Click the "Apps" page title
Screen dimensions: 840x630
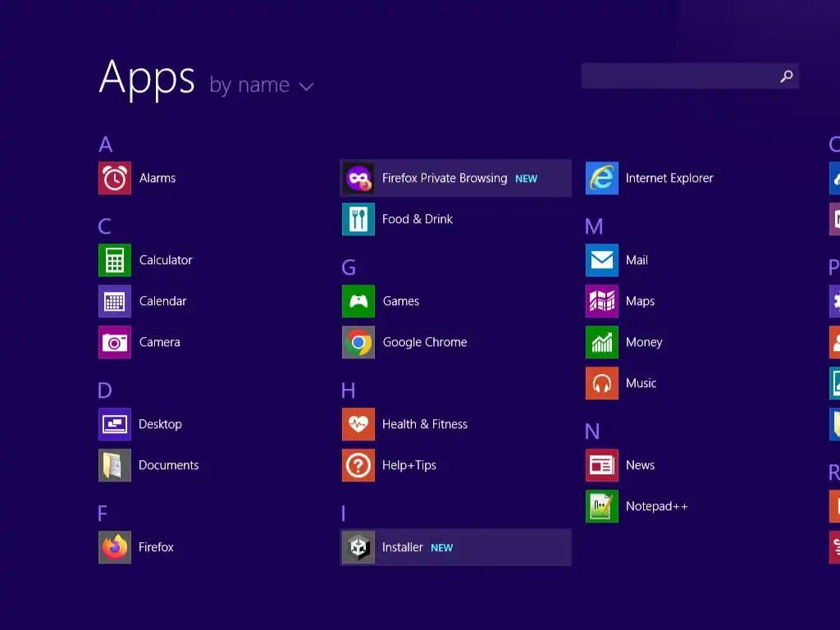click(147, 78)
